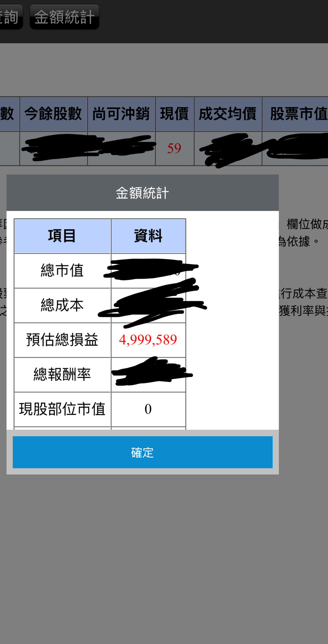Viewport: 328px width, 644px height.
Task: Select the 現股部位市值 row label
Action: (x=62, y=409)
